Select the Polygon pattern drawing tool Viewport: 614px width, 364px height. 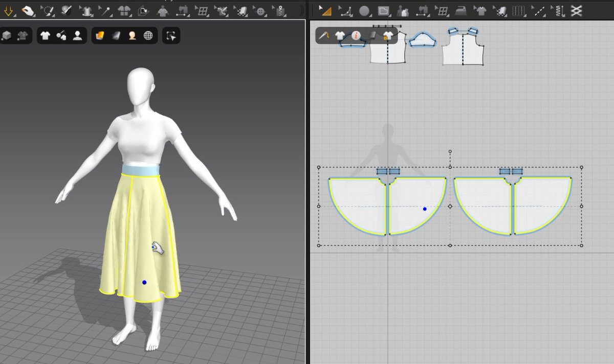pyautogui.click(x=384, y=10)
